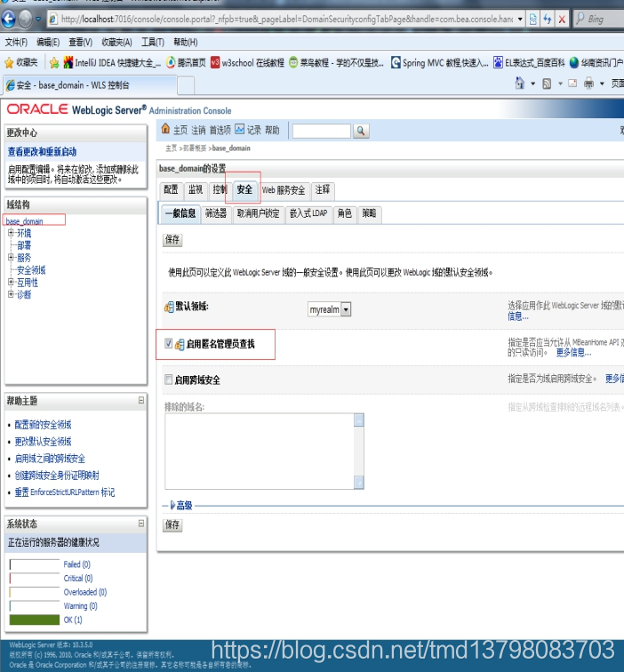Open the print options dropdown arrow
Viewport: 624px width, 672px height.
pos(602,84)
